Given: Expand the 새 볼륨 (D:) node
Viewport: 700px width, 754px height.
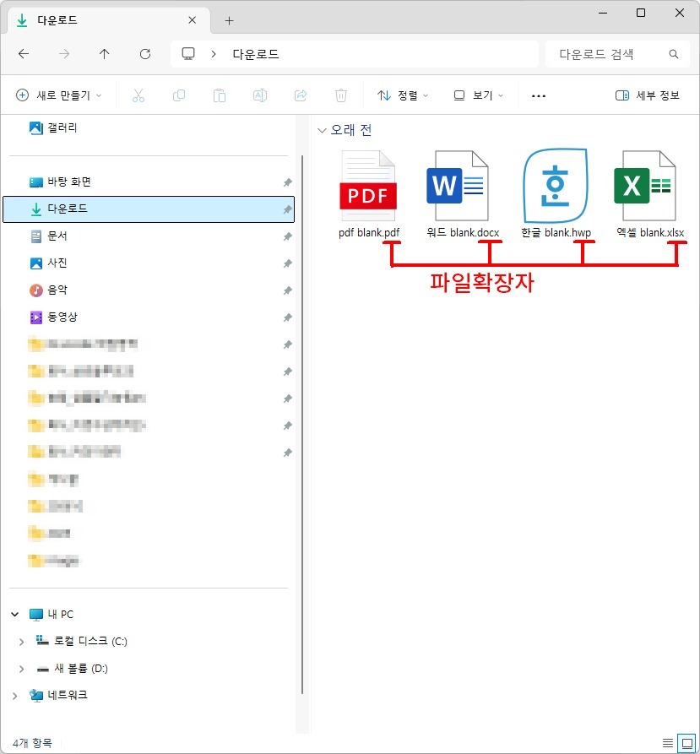Looking at the screenshot, I should [x=21, y=669].
